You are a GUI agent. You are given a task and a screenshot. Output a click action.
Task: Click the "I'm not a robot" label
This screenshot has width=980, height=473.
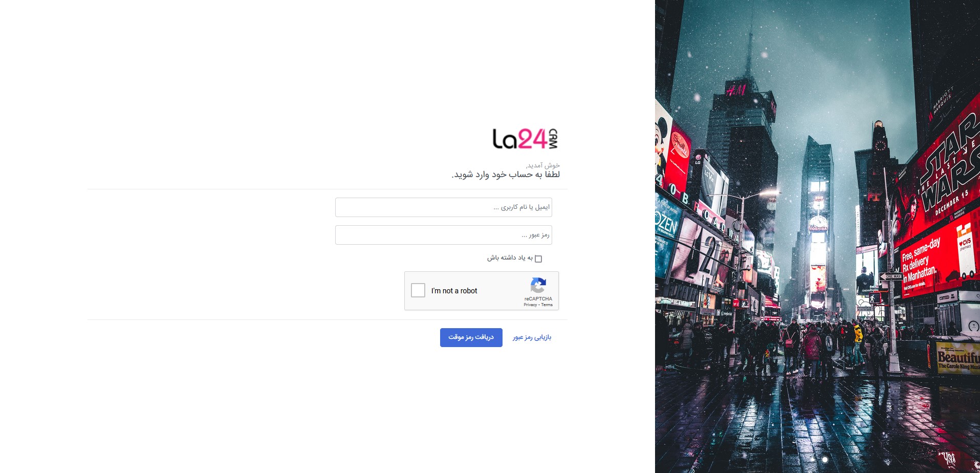tap(454, 291)
